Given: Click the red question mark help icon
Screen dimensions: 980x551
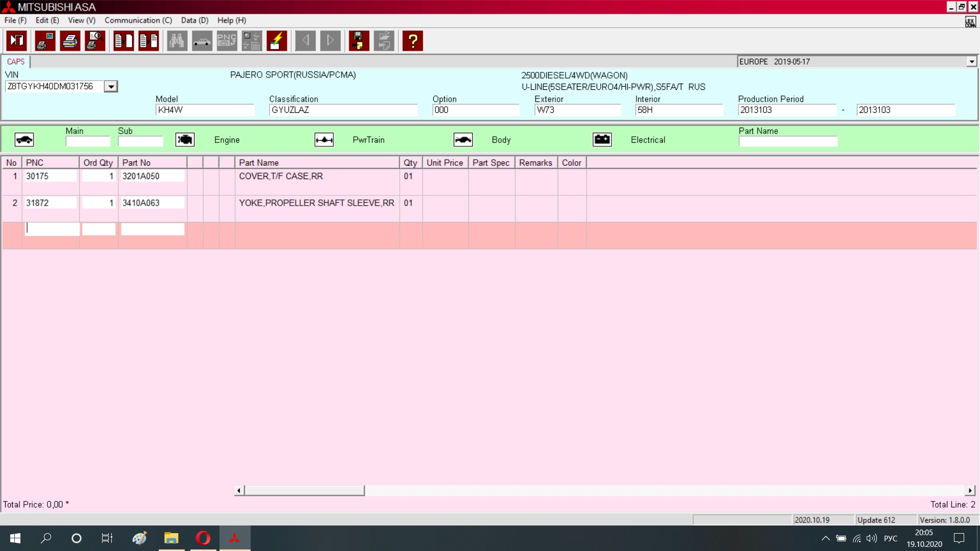Looking at the screenshot, I should pos(412,41).
